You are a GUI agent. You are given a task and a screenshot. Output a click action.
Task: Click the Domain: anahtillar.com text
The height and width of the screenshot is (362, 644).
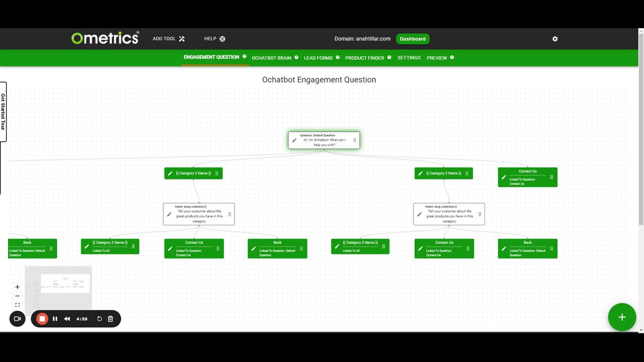pos(362,39)
